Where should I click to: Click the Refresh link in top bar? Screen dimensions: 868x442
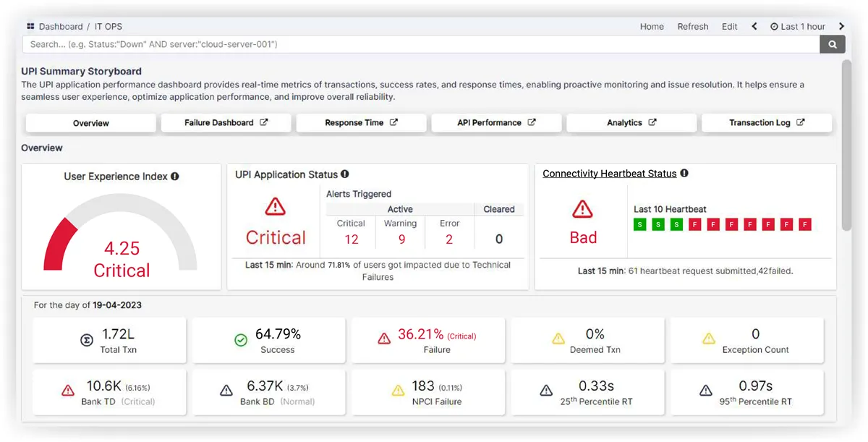point(693,27)
